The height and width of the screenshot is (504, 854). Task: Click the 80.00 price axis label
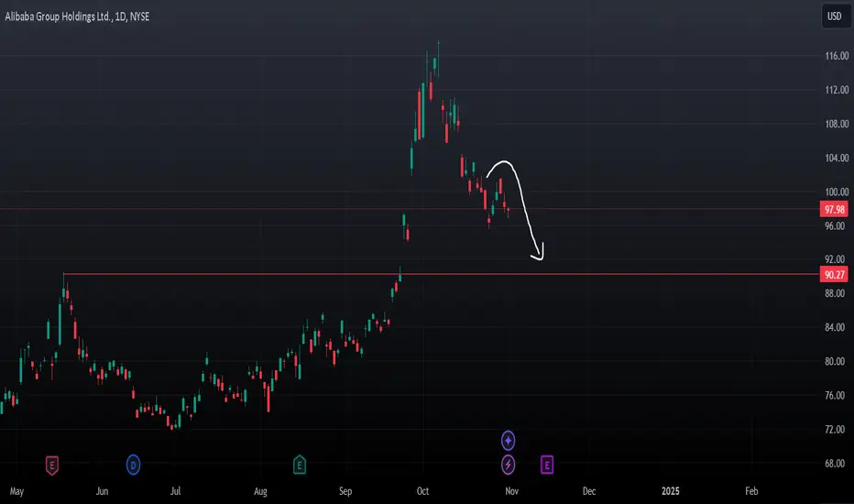tap(835, 361)
